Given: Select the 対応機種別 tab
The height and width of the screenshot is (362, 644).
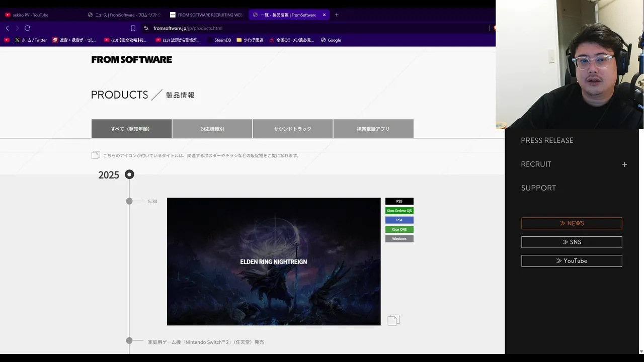Looking at the screenshot, I should pyautogui.click(x=212, y=129).
